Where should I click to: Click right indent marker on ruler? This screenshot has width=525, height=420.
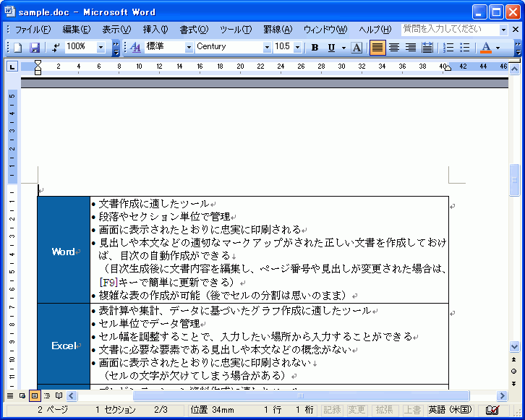pos(448,68)
